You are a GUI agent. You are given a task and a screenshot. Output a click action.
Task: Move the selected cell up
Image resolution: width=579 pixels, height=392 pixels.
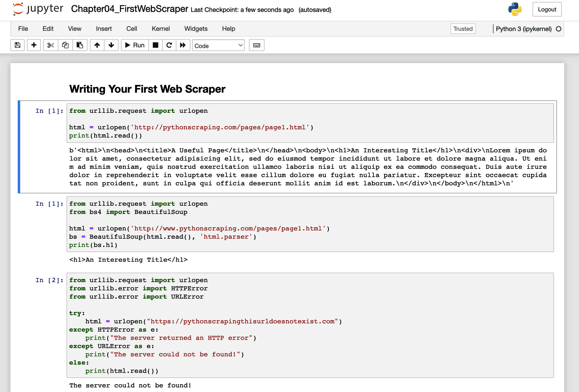coord(97,45)
